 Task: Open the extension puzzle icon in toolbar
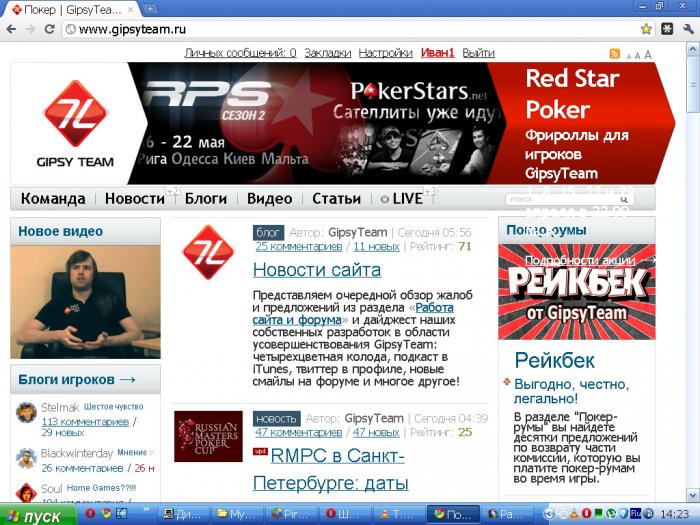pos(667,29)
